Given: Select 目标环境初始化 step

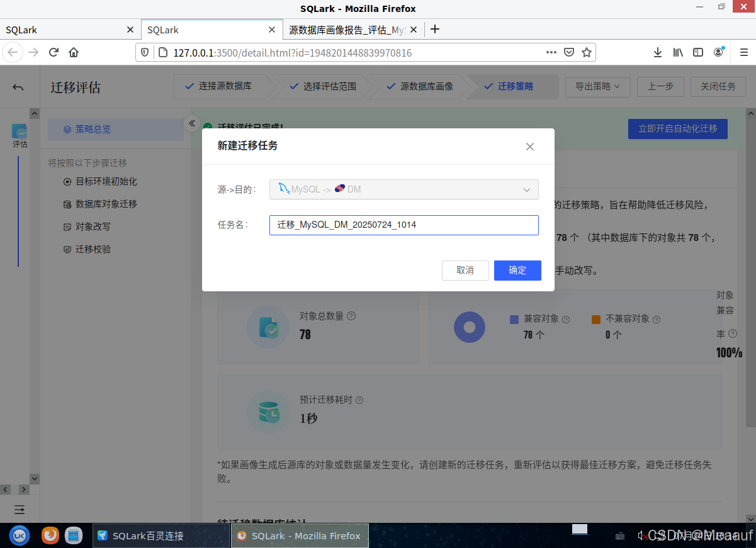Looking at the screenshot, I should [100, 181].
